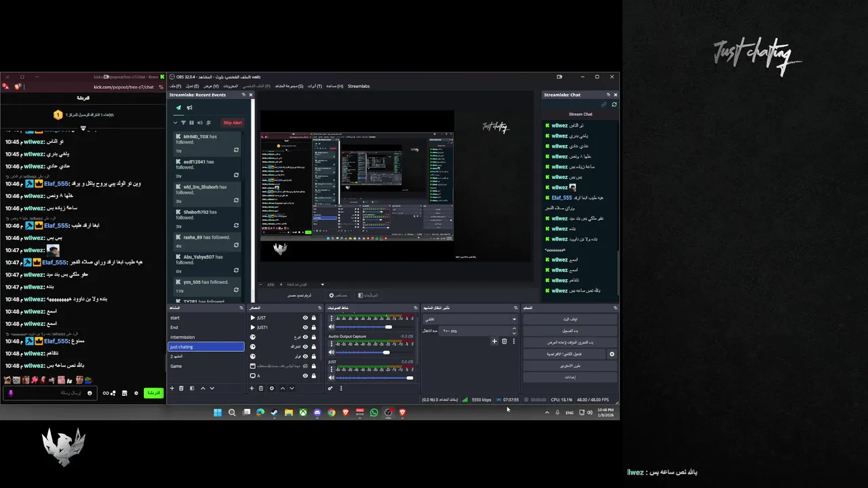Screen dimensions: 868x488
Task: Open the عرض (V) View menu
Action: coord(212,86)
